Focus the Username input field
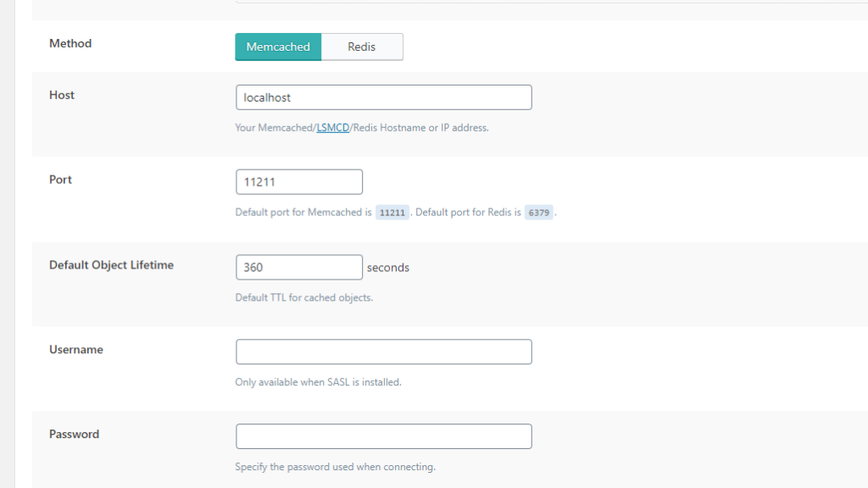The image size is (868, 488). (384, 352)
